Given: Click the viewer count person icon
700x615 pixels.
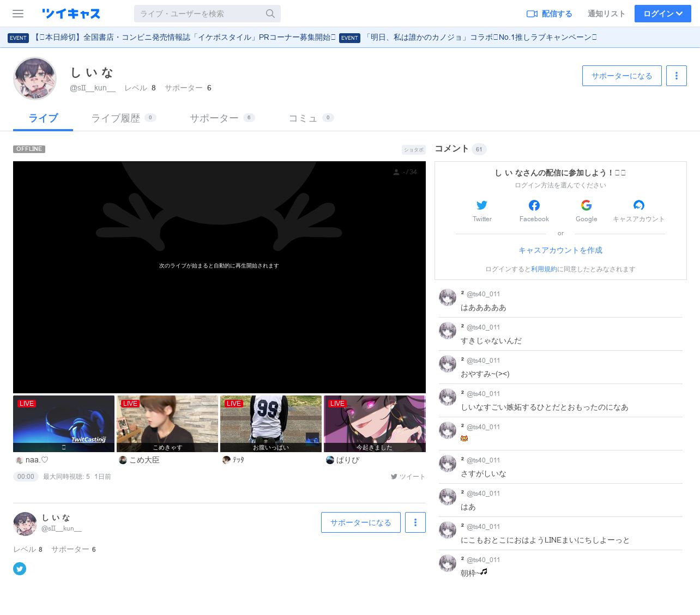Looking at the screenshot, I should click(x=396, y=172).
